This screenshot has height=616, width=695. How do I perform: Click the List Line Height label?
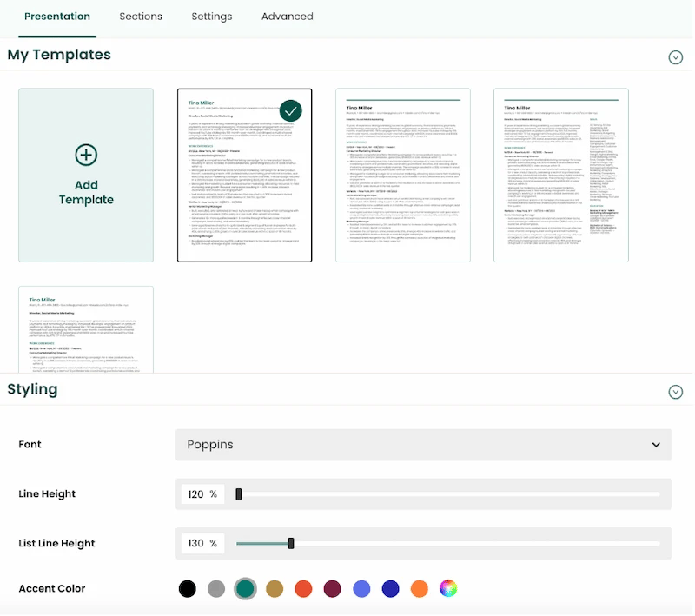[x=56, y=543]
